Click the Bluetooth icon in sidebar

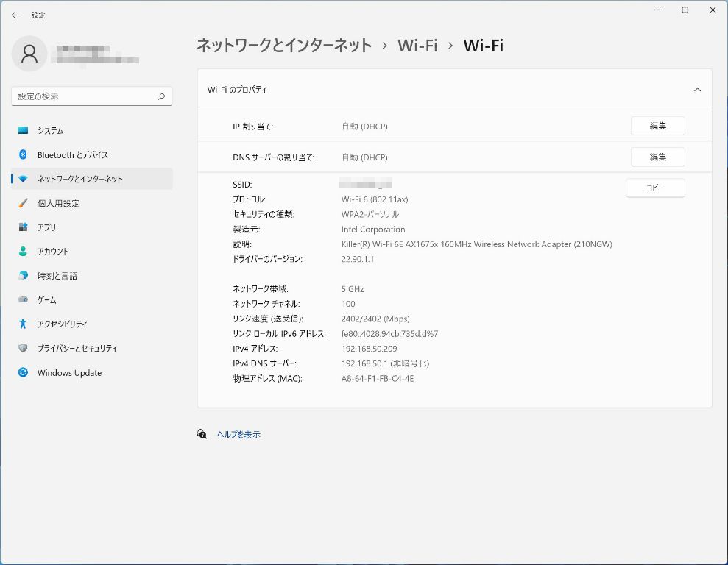(24, 155)
